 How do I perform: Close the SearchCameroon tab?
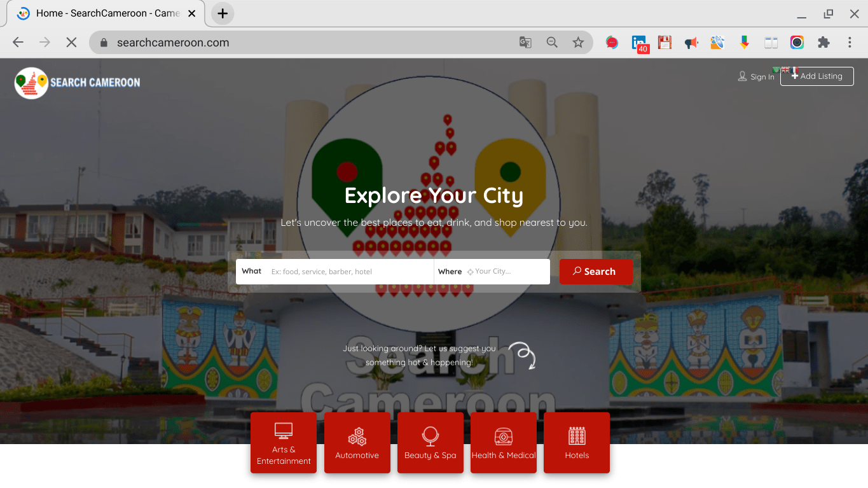point(192,13)
